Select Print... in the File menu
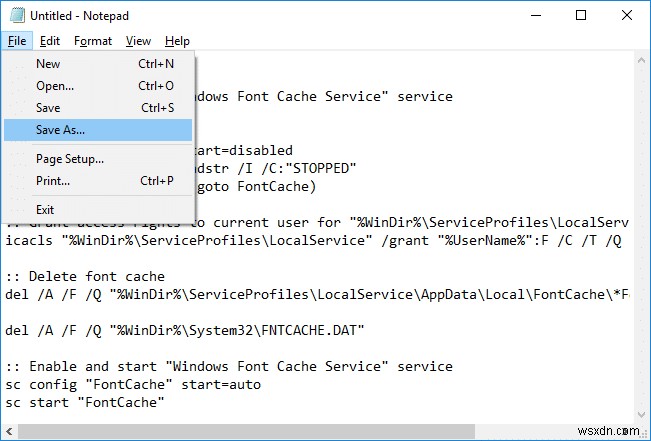651x441 pixels. point(53,181)
